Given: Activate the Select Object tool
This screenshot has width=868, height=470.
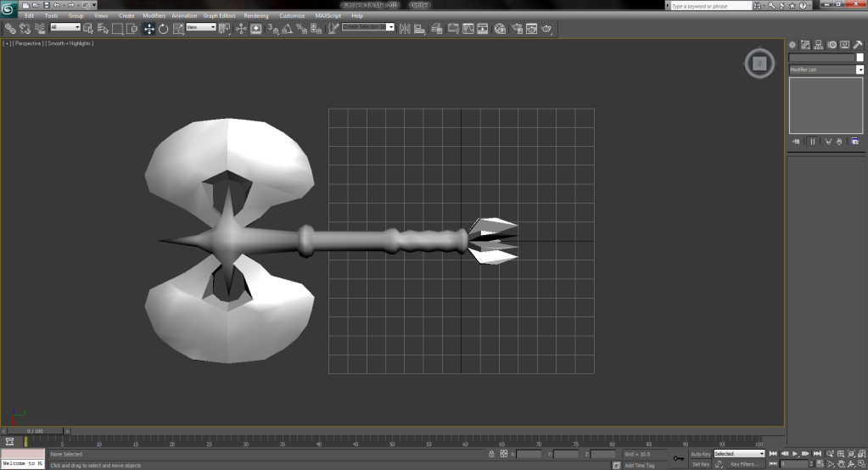Looking at the screenshot, I should click(88, 29).
